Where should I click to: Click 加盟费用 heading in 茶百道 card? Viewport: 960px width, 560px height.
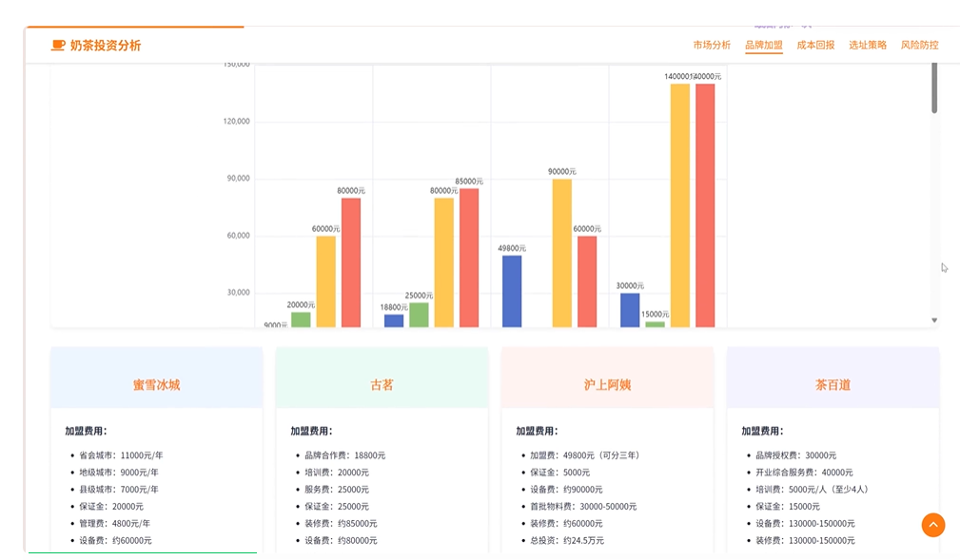pyautogui.click(x=762, y=431)
